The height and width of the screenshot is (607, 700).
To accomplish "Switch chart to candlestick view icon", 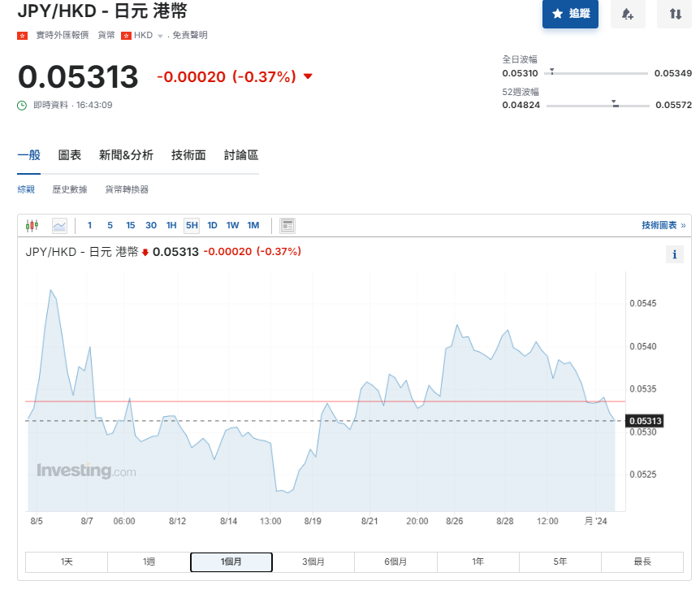I will [x=32, y=225].
